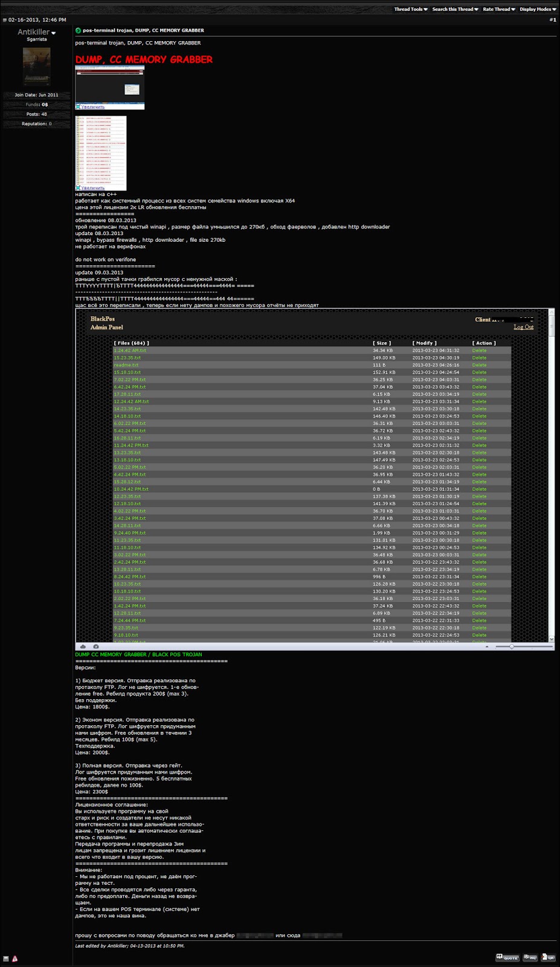Click second Увеличить enlarge link under list
The width and height of the screenshot is (560, 967).
[x=92, y=188]
